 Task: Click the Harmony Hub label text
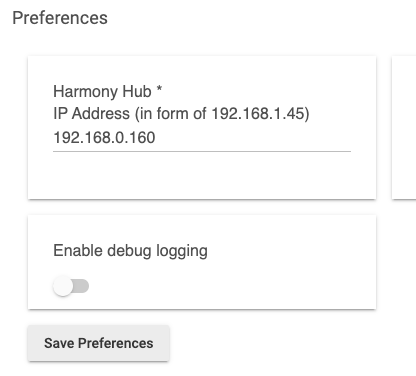tap(102, 91)
